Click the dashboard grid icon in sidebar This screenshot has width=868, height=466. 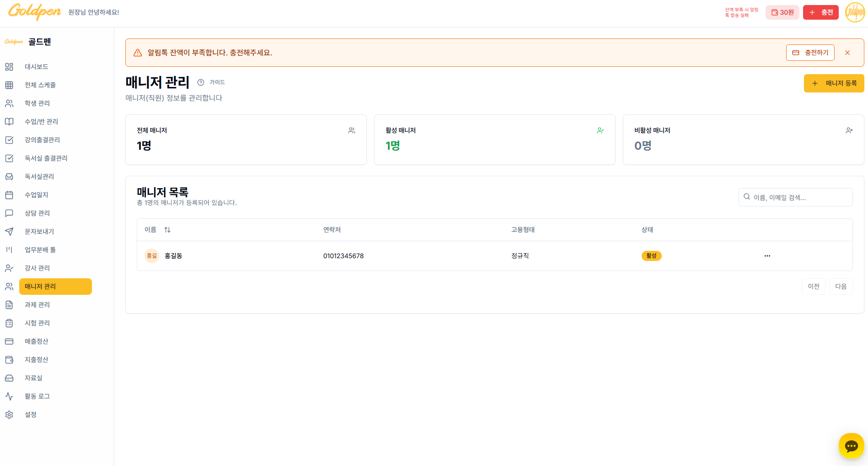pyautogui.click(x=9, y=67)
